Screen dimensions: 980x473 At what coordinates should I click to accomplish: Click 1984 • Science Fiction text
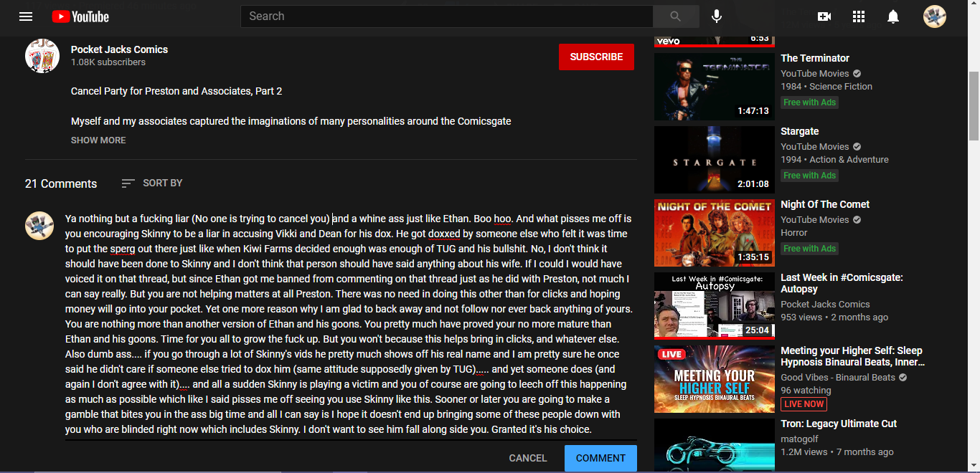826,87
